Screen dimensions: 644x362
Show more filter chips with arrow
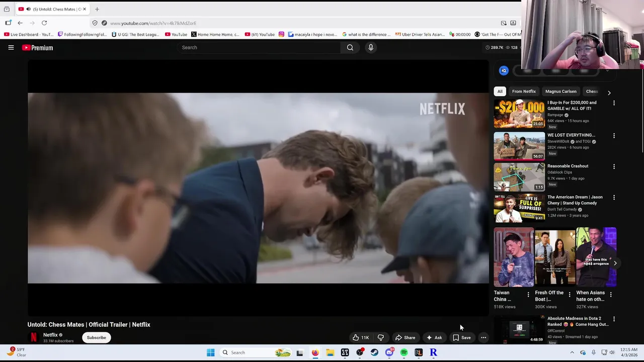pos(609,93)
